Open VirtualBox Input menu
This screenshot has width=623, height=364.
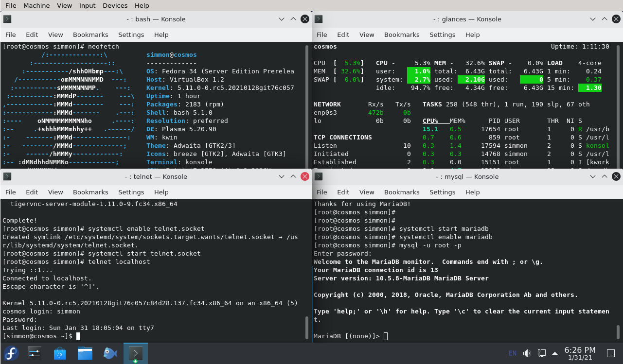coord(87,5)
